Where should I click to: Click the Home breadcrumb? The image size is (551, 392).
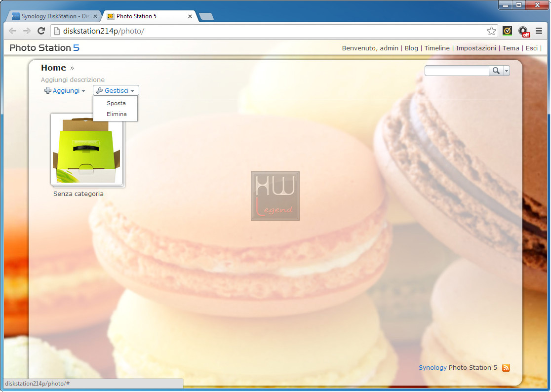53,68
